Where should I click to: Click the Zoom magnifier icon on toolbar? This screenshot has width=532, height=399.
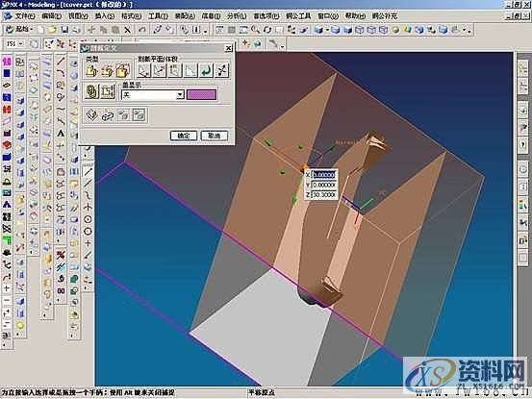click(x=255, y=30)
